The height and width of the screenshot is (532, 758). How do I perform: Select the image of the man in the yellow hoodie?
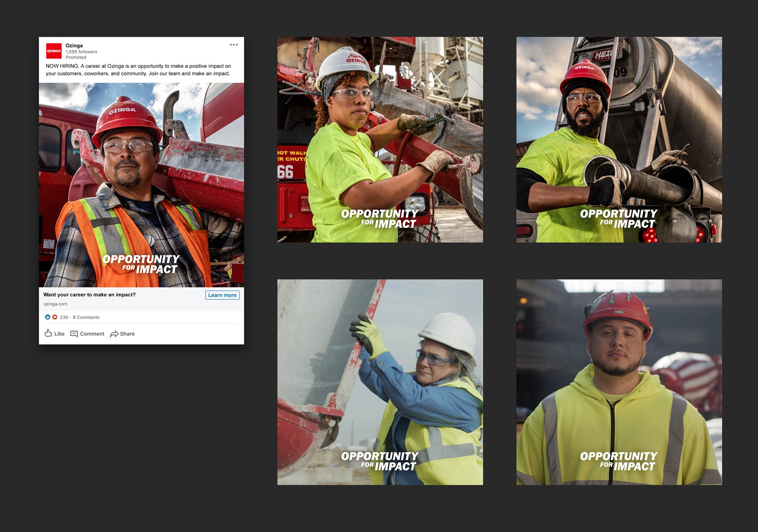pos(619,382)
